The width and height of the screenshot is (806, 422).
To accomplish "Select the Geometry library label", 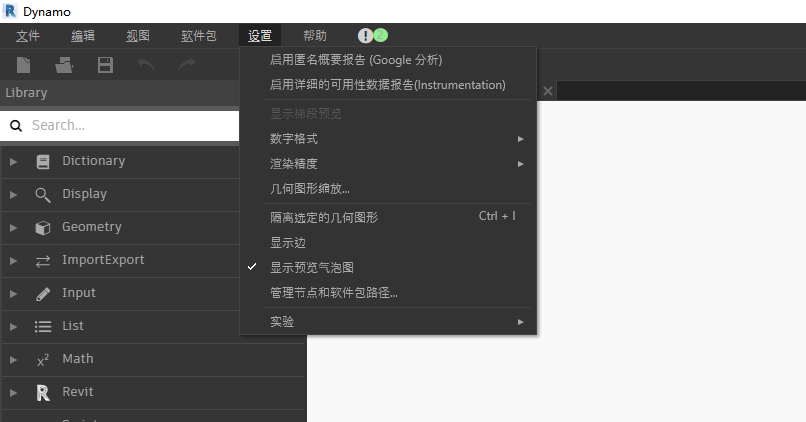I will pyautogui.click(x=92, y=227).
